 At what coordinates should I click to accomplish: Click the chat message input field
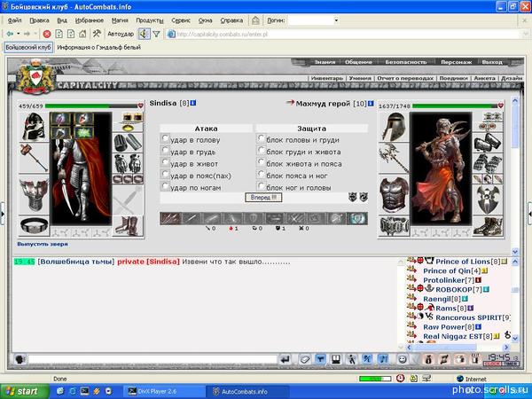(151, 359)
